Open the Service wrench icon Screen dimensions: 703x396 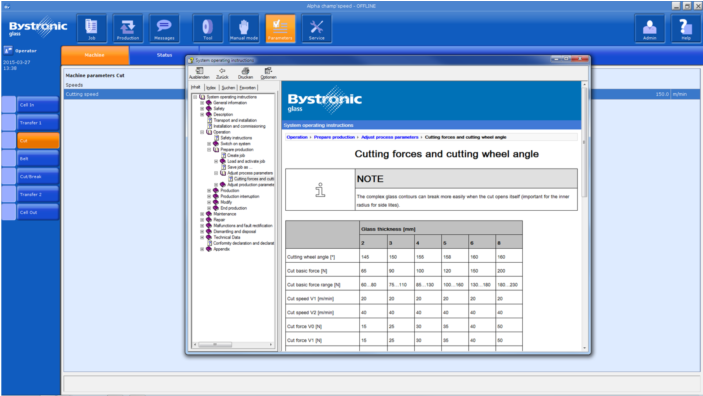(317, 28)
